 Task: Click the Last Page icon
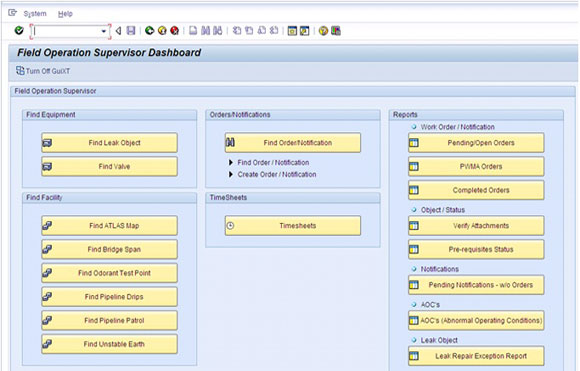[274, 31]
